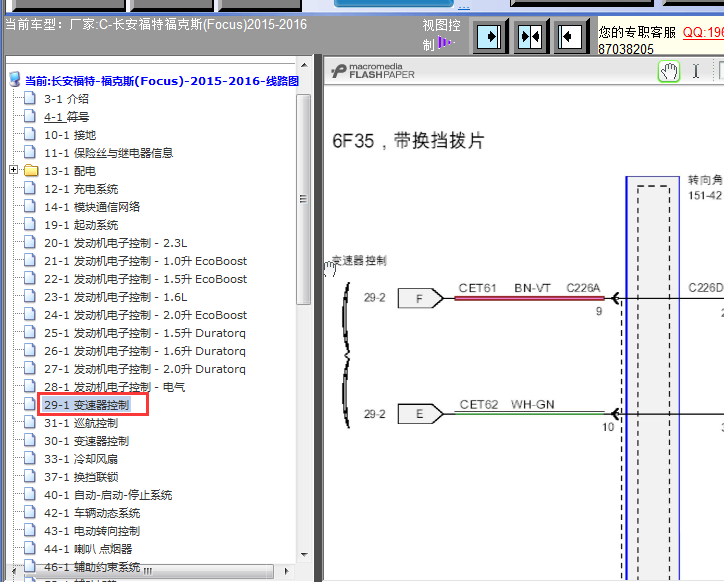Click the QQ customer service link
The image size is (724, 582).
tap(703, 32)
